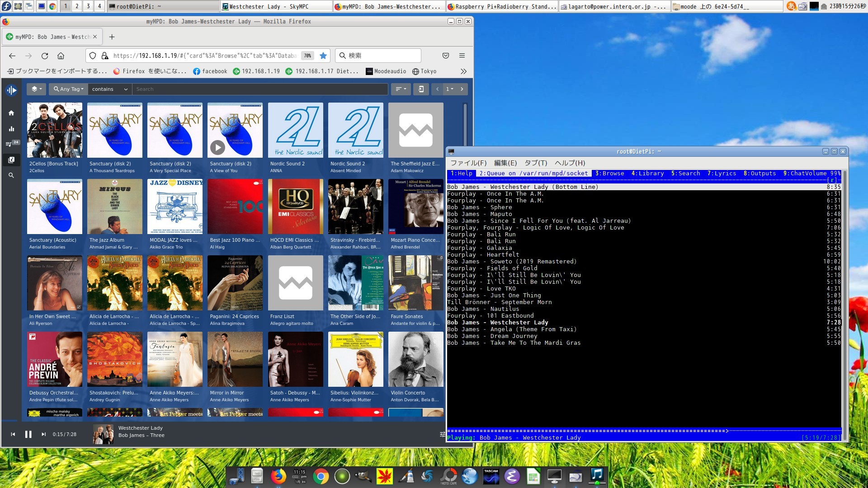The width and height of the screenshot is (868, 488).
Task: Open the Queue sidebar icon with 24 badge
Action: [x=10, y=144]
